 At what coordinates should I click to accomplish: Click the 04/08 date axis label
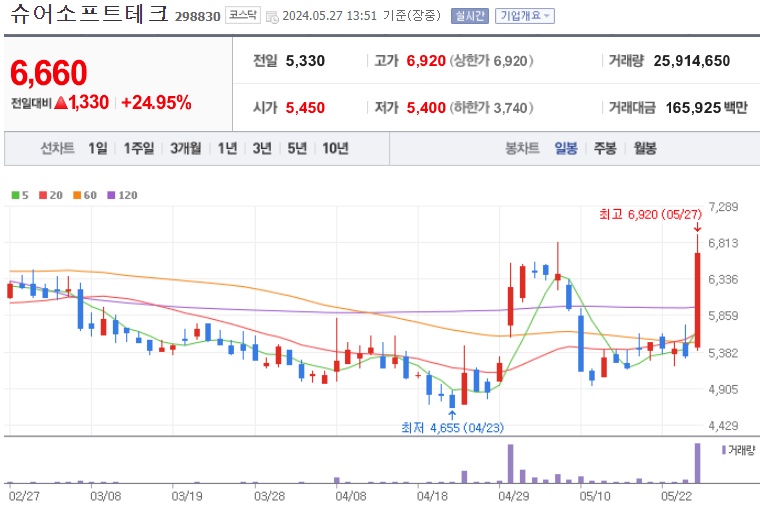(x=351, y=496)
